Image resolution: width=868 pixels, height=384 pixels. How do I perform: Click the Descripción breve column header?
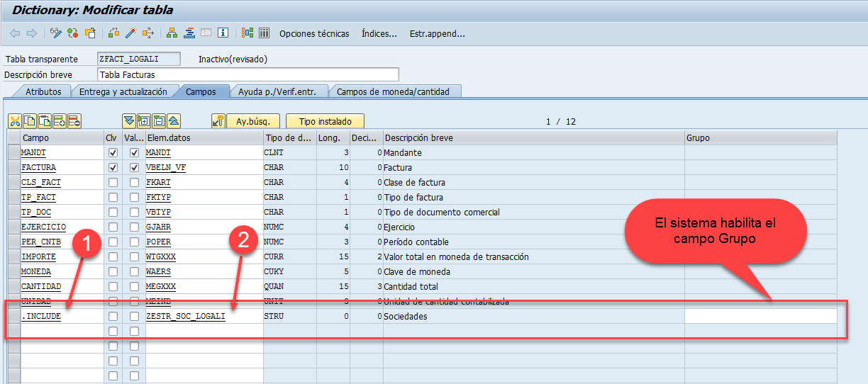[534, 137]
